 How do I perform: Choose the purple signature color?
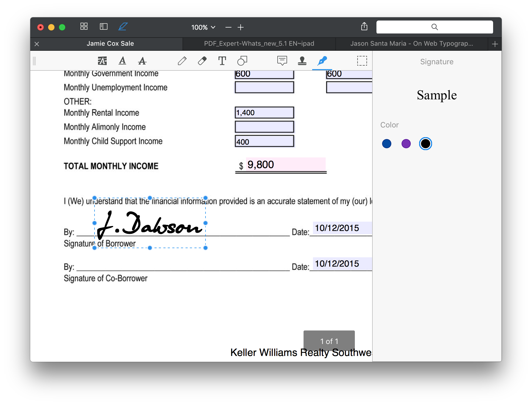pos(406,144)
